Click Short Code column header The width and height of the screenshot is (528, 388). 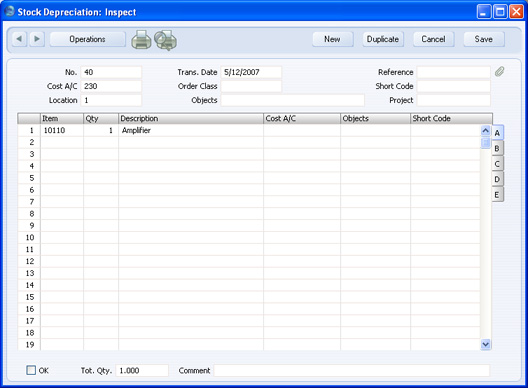[451, 119]
